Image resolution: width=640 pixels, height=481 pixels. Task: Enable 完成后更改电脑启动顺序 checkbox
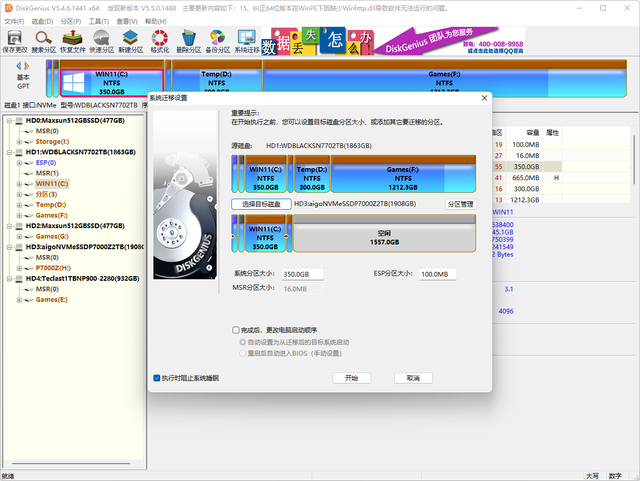click(236, 330)
